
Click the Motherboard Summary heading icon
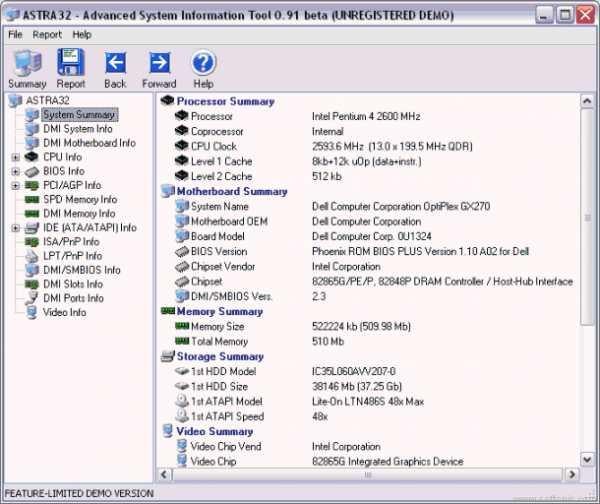(168, 191)
